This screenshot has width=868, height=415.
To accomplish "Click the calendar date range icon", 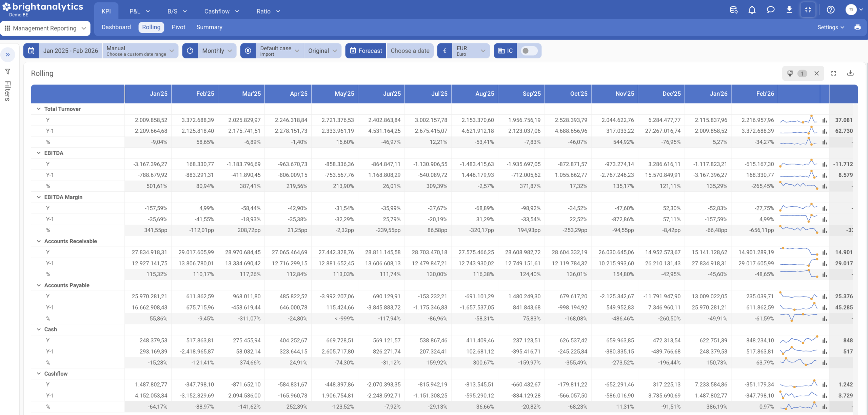I will point(31,51).
